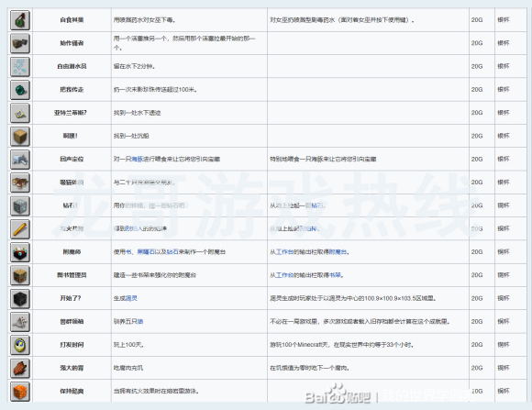
Task: Click the ocelot cat achievement icon
Action: click(20, 183)
